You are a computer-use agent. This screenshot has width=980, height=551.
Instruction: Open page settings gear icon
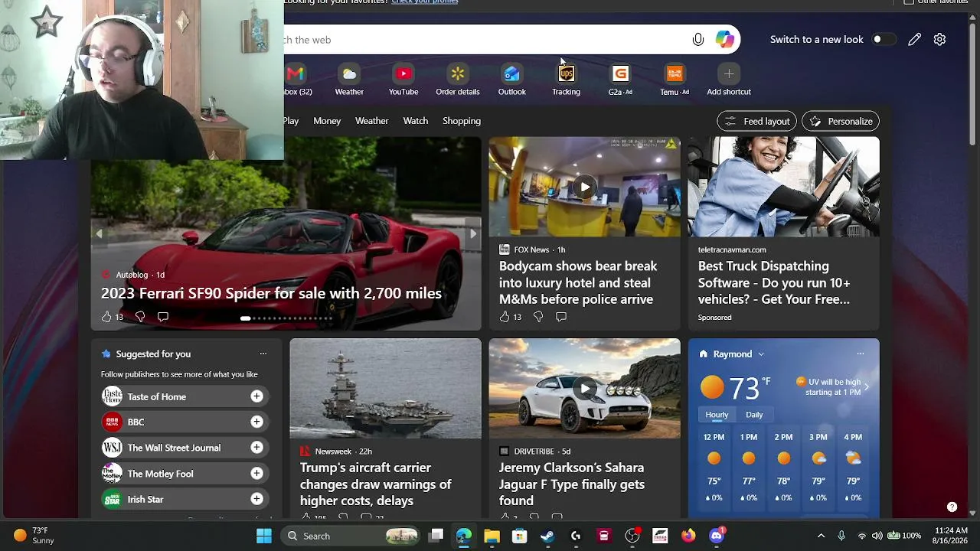[x=939, y=39]
